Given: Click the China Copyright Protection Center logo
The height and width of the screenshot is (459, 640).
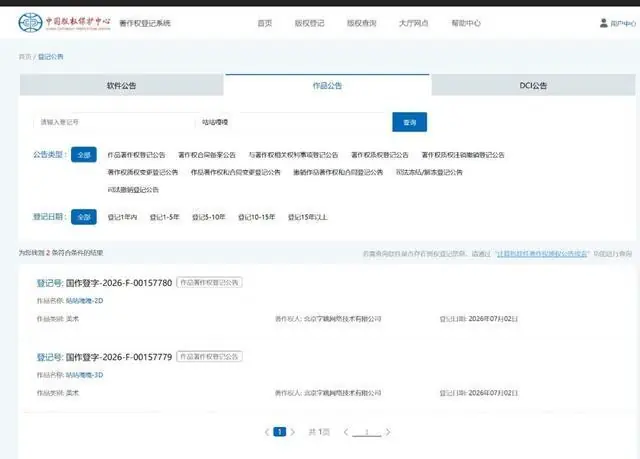Looking at the screenshot, I should pyautogui.click(x=64, y=22).
